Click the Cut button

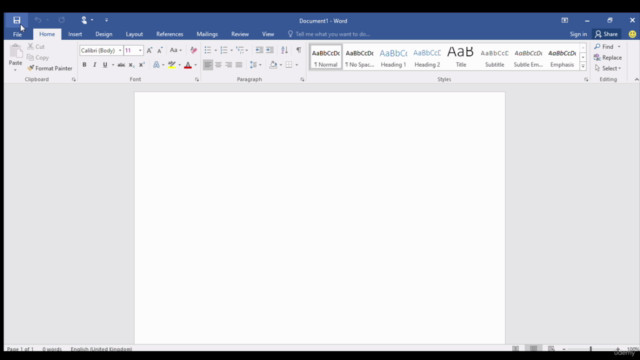coord(36,47)
